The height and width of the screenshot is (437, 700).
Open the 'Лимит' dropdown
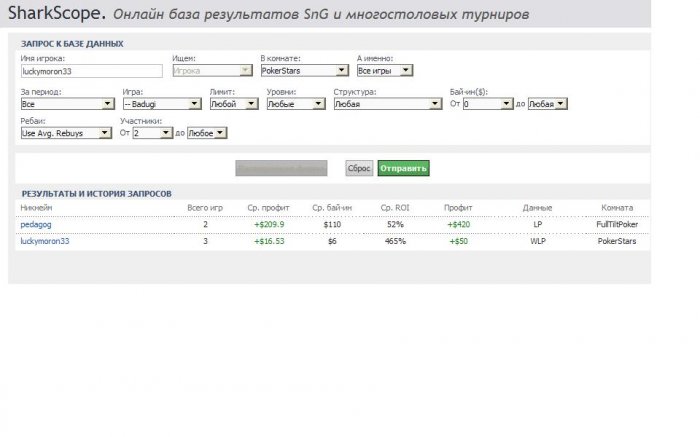(x=234, y=104)
